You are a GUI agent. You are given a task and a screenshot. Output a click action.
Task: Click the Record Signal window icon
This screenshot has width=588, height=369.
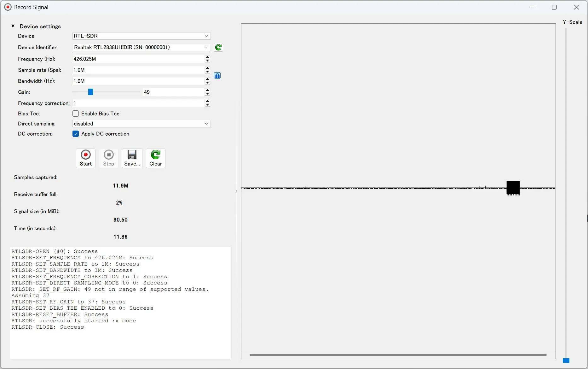pyautogui.click(x=8, y=7)
